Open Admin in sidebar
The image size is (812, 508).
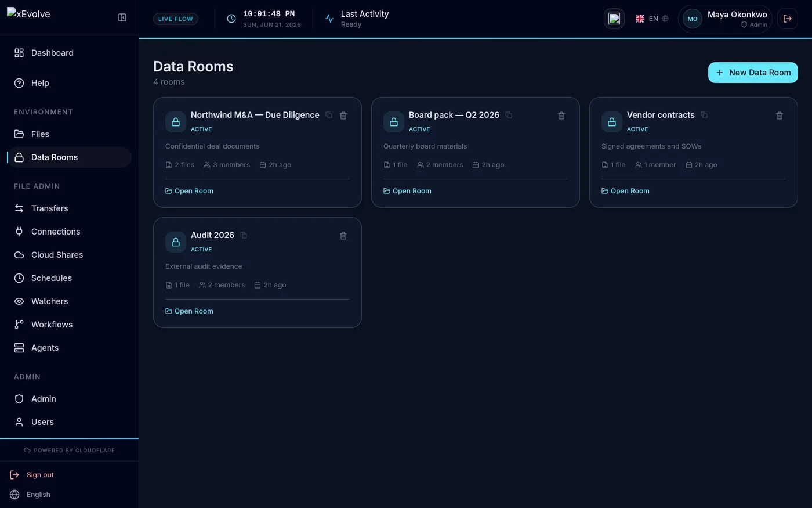tap(69, 399)
